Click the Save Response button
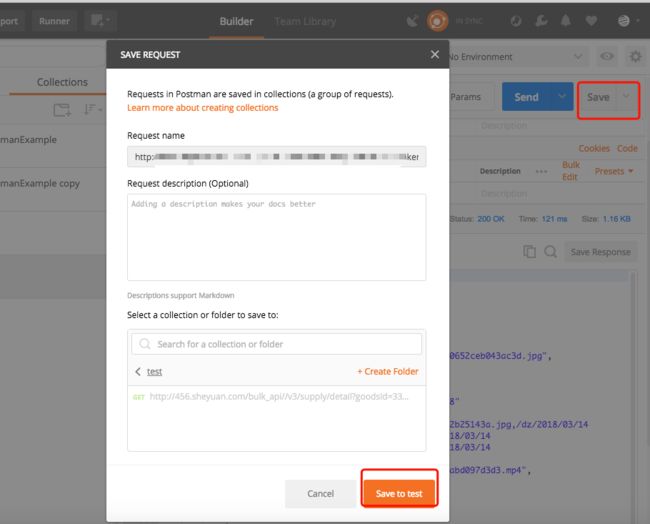 click(600, 252)
